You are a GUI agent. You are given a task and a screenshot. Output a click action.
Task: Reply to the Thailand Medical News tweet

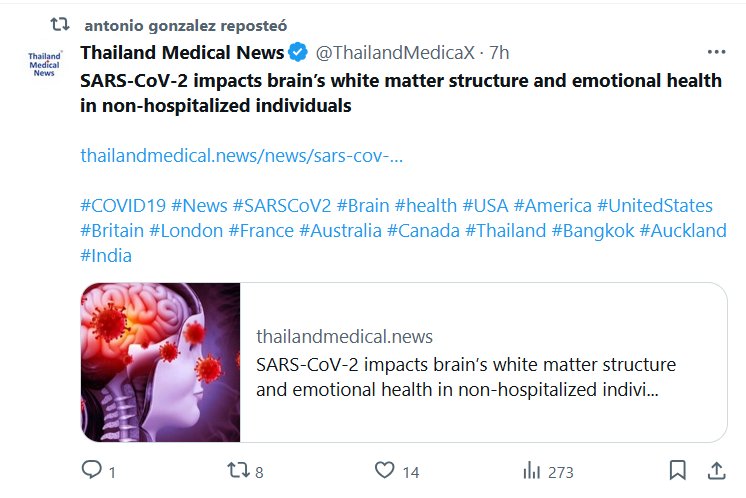coord(92,470)
